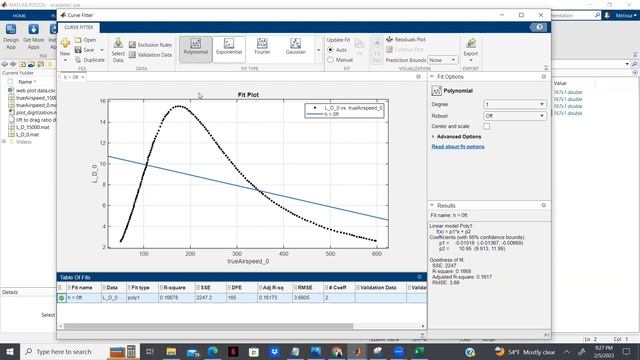Expand the fit type gallery arrow
Viewport: 640px width, 360px height.
318,50
